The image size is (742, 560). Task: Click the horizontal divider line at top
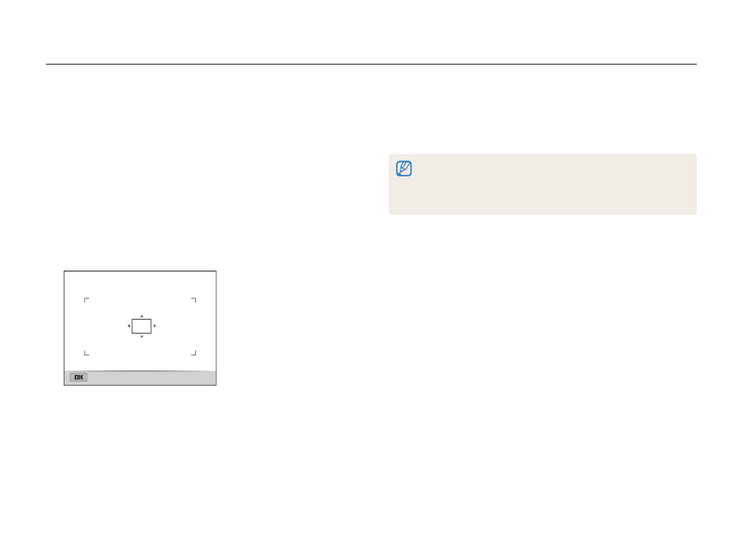point(371,64)
